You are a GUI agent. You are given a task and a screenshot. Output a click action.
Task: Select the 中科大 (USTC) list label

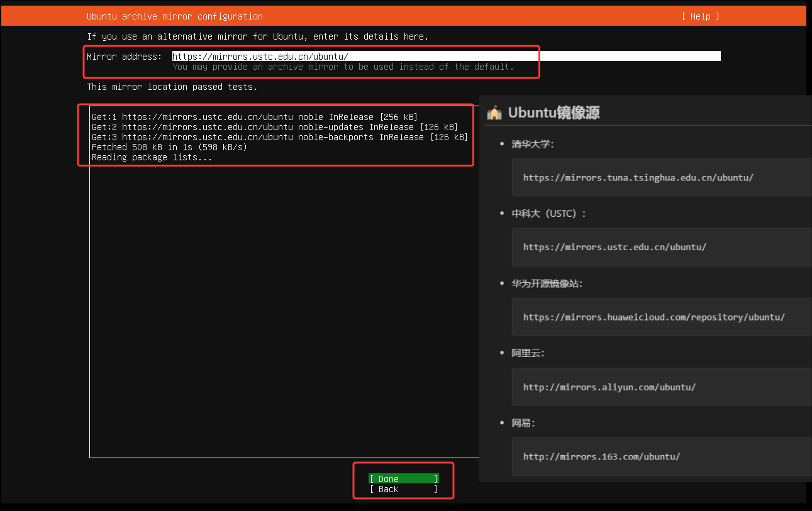pyautogui.click(x=548, y=214)
